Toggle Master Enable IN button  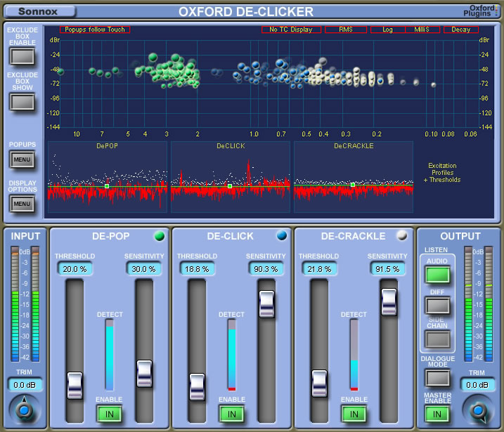tap(437, 414)
